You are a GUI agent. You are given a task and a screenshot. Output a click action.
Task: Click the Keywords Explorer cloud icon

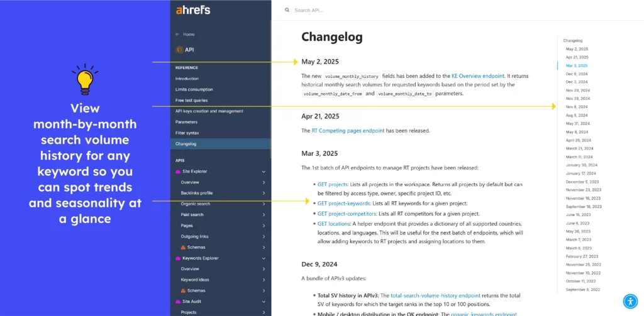click(x=178, y=258)
